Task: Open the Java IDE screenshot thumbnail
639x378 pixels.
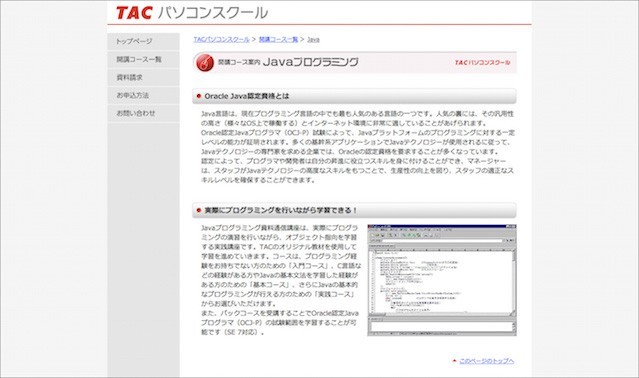Action: click(442, 280)
